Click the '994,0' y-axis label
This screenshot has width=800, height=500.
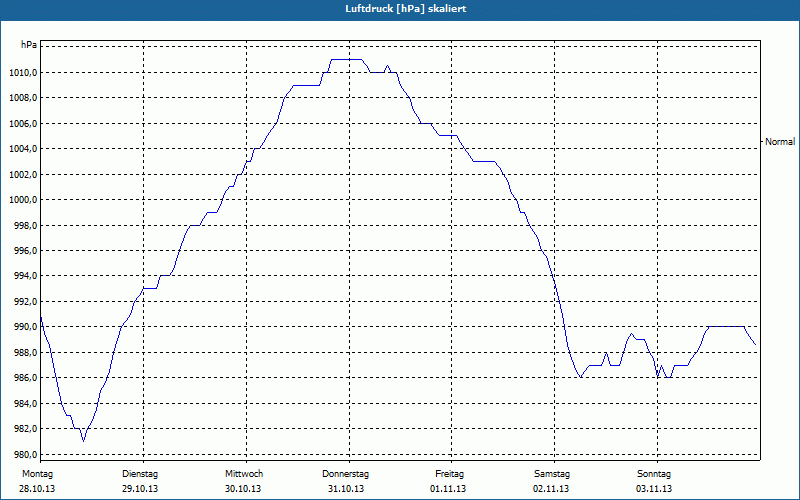(x=25, y=276)
